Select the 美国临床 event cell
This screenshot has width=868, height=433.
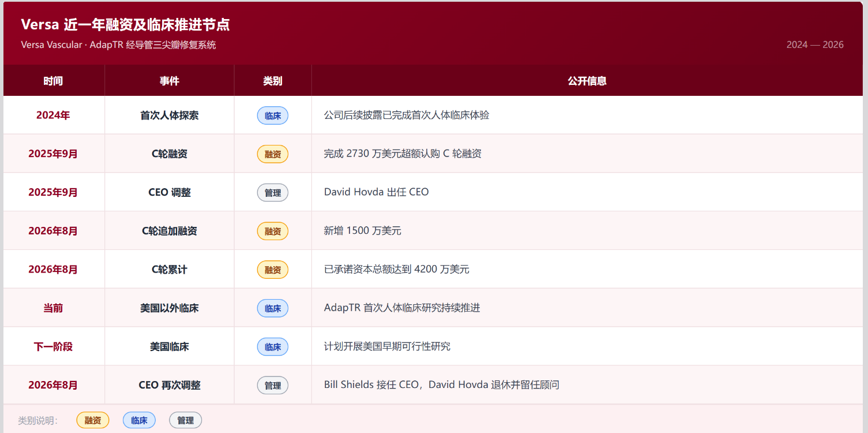(170, 347)
